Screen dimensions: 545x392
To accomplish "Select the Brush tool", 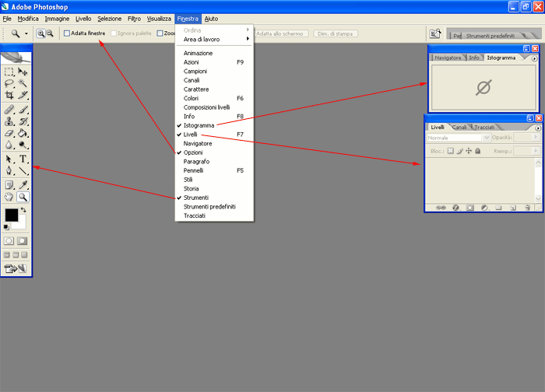I will [x=23, y=110].
